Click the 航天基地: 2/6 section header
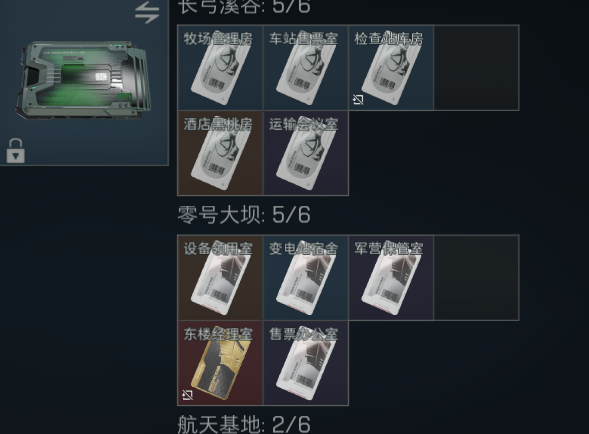 (244, 425)
